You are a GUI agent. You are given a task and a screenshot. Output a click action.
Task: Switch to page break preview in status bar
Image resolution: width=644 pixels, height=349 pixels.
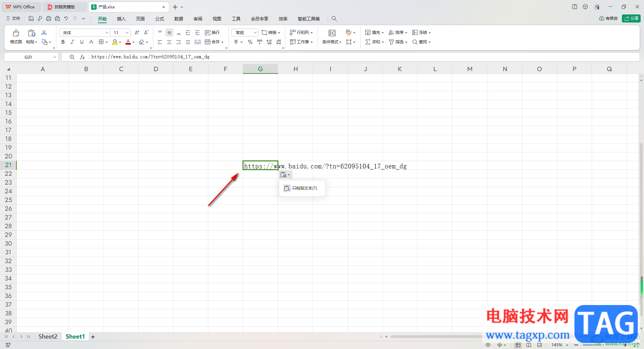click(x=529, y=345)
